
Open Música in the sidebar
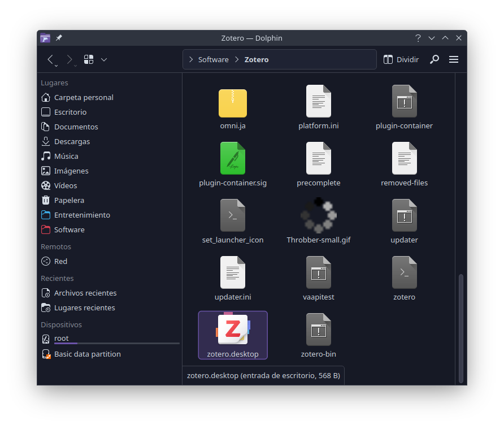[x=109, y=156]
